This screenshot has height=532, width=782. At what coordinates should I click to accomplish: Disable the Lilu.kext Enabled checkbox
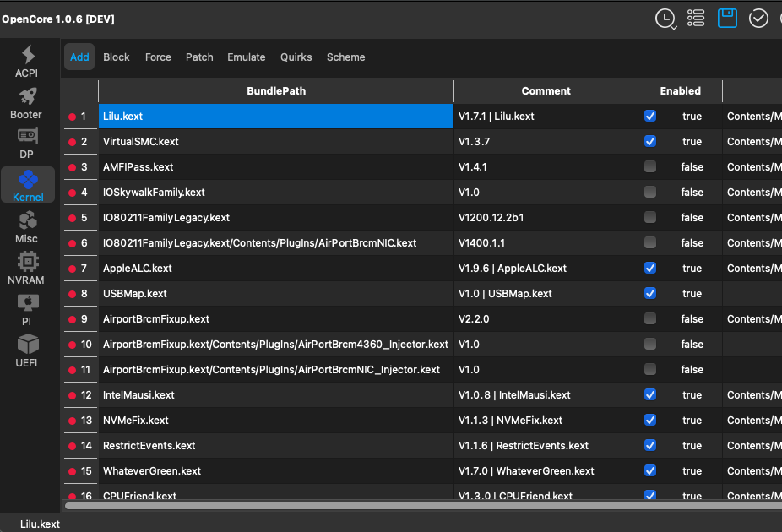(650, 117)
